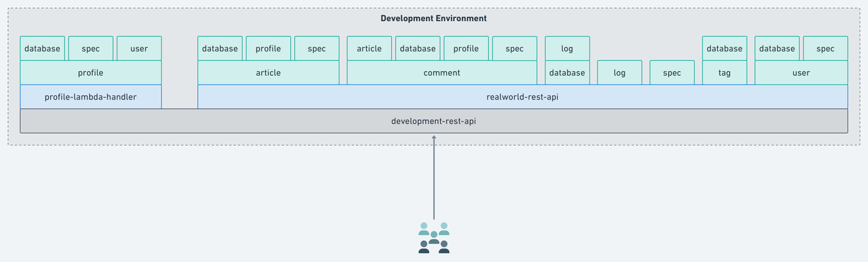
Task: Select the article component above realworld-rest-api
Action: tap(269, 72)
